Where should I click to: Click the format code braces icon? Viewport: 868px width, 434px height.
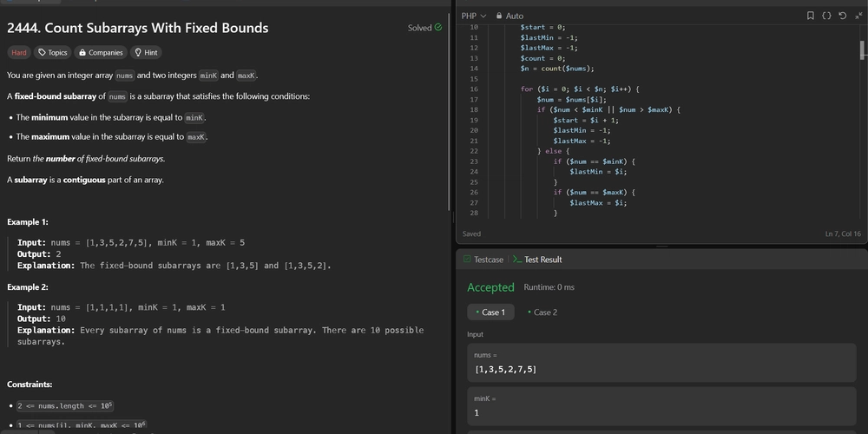(826, 16)
